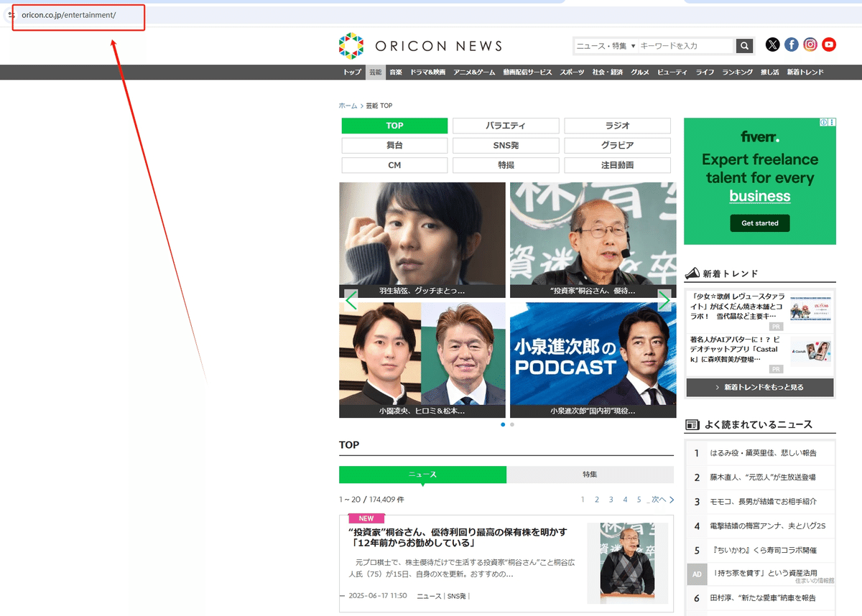
Task: Go to page 3 of news list
Action: pyautogui.click(x=611, y=500)
